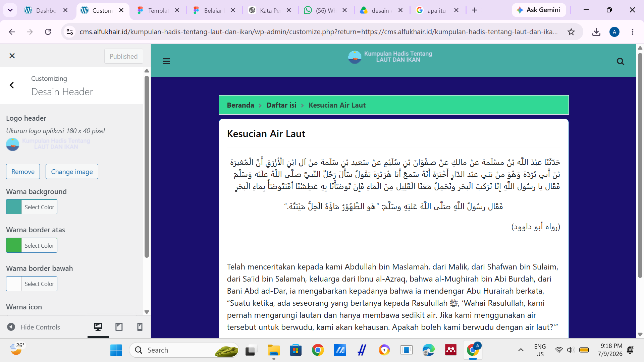Click the taskbar Search box
The height and width of the screenshot is (362, 644).
[184, 350]
